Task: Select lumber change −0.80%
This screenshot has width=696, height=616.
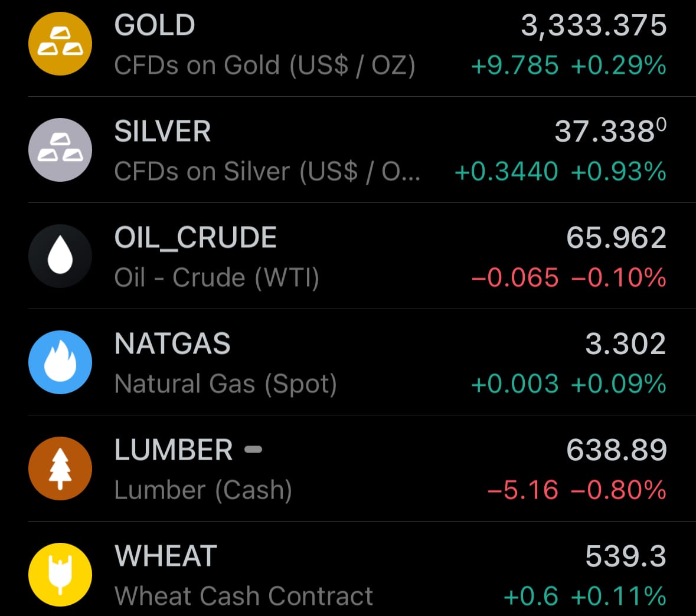Action: coord(619,490)
